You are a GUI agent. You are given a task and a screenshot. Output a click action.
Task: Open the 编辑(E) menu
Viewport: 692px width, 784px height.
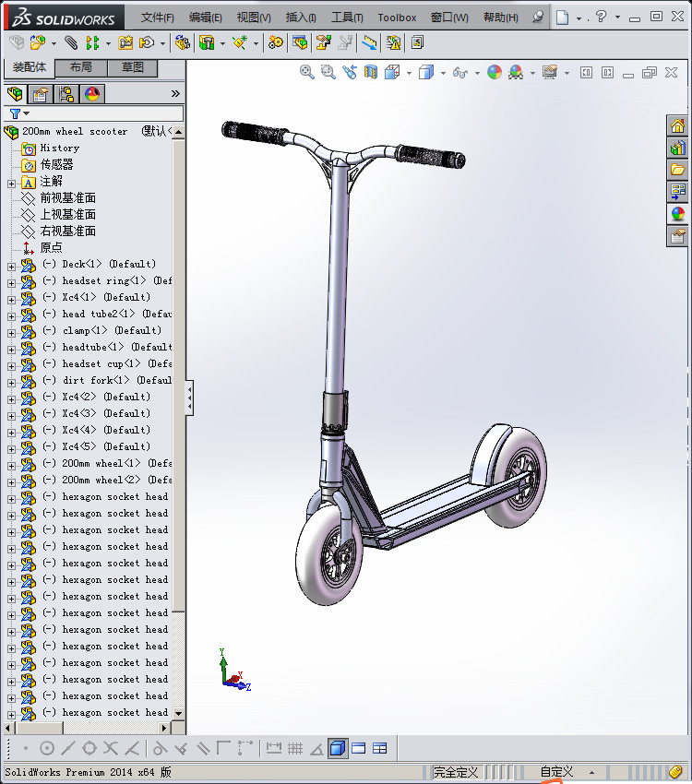(x=205, y=18)
